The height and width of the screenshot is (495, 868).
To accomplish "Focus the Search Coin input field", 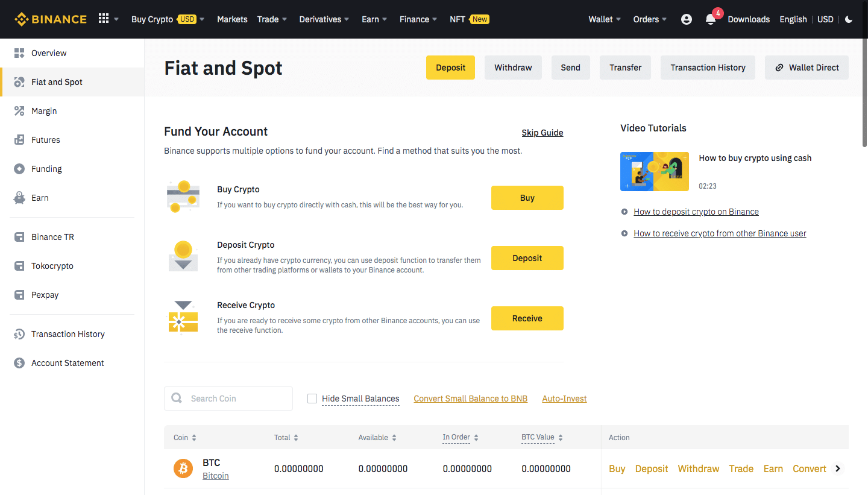I will coord(228,399).
